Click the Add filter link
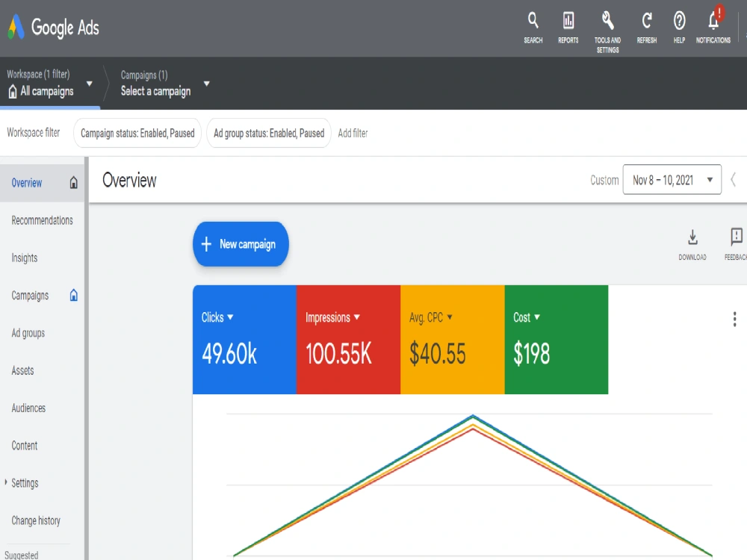 click(353, 134)
